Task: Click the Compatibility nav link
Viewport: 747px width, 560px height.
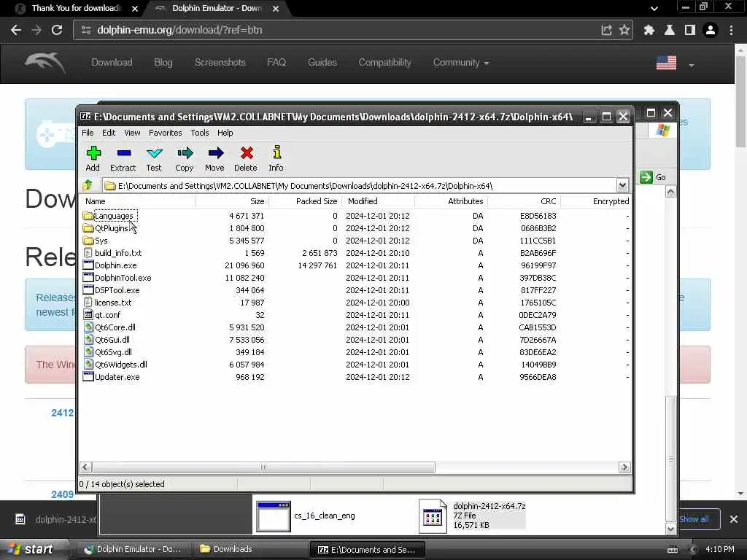Action: (x=385, y=63)
